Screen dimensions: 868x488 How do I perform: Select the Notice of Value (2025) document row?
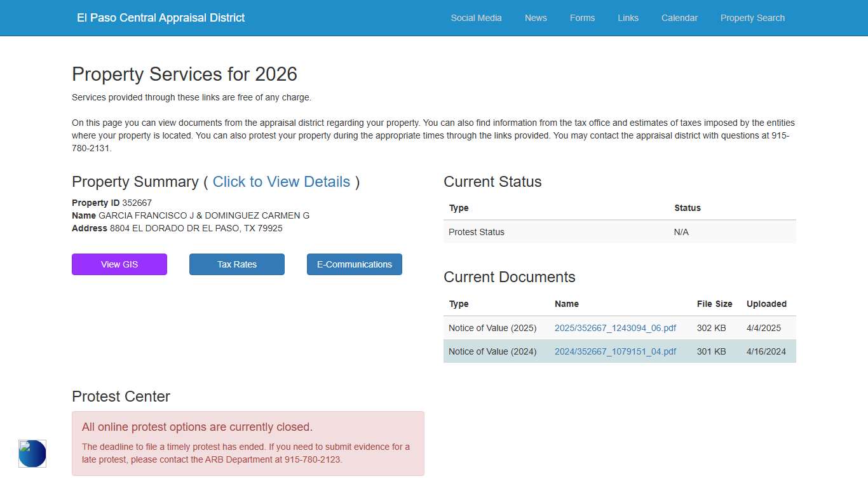pyautogui.click(x=620, y=328)
